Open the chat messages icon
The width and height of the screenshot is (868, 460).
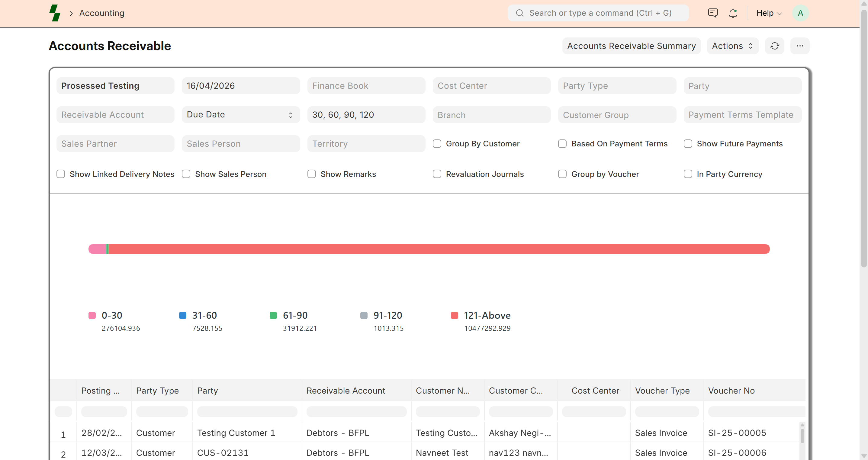click(x=713, y=13)
